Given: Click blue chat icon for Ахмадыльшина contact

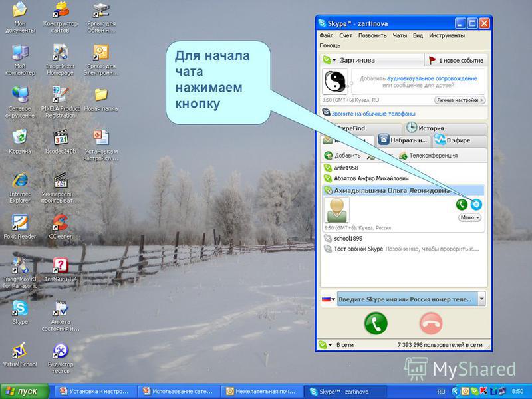Looking at the screenshot, I should pos(476,205).
